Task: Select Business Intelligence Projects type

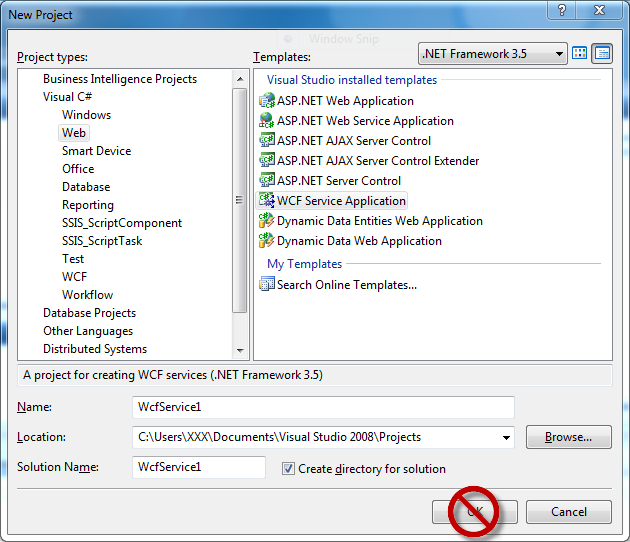Action: pos(120,79)
